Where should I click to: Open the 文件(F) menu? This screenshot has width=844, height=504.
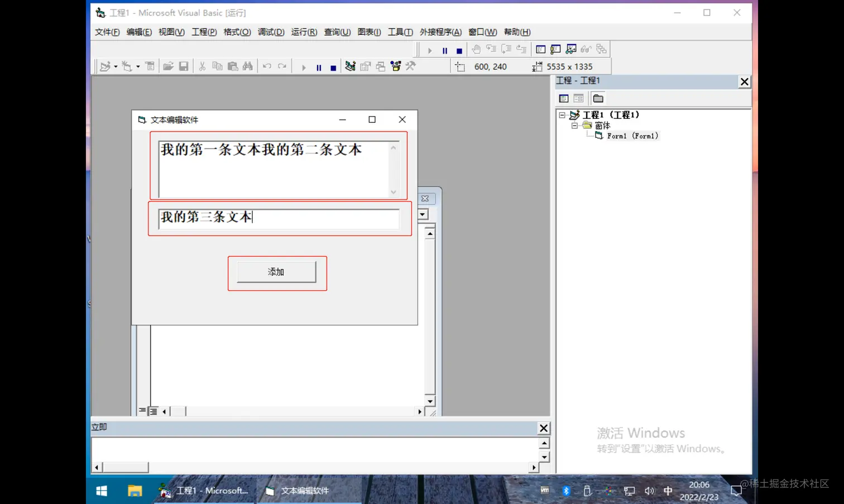pyautogui.click(x=107, y=32)
